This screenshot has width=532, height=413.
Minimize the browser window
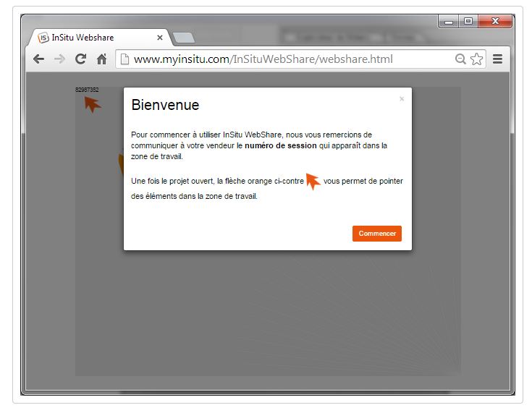pos(449,21)
